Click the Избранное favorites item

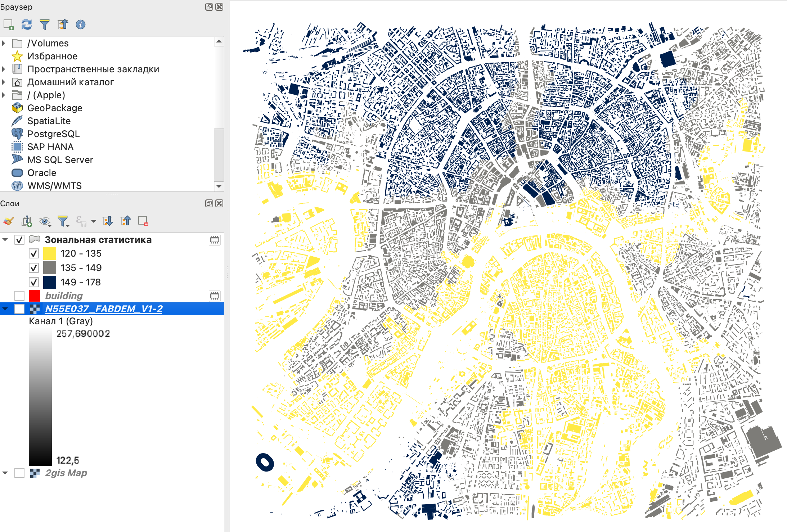coord(52,56)
